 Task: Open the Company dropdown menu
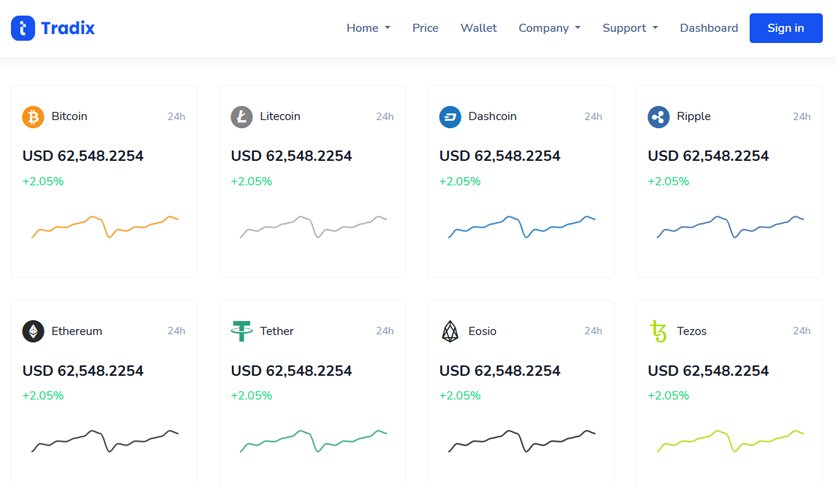click(549, 28)
